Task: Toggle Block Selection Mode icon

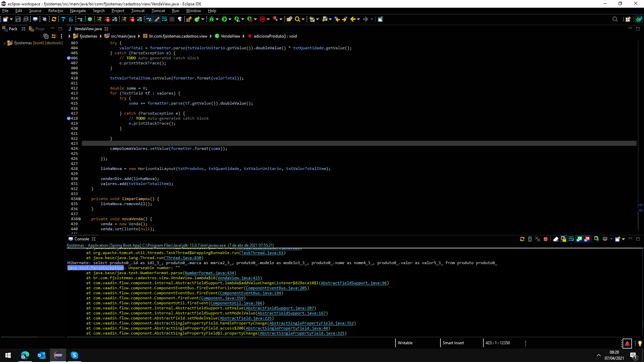Action: (172, 19)
